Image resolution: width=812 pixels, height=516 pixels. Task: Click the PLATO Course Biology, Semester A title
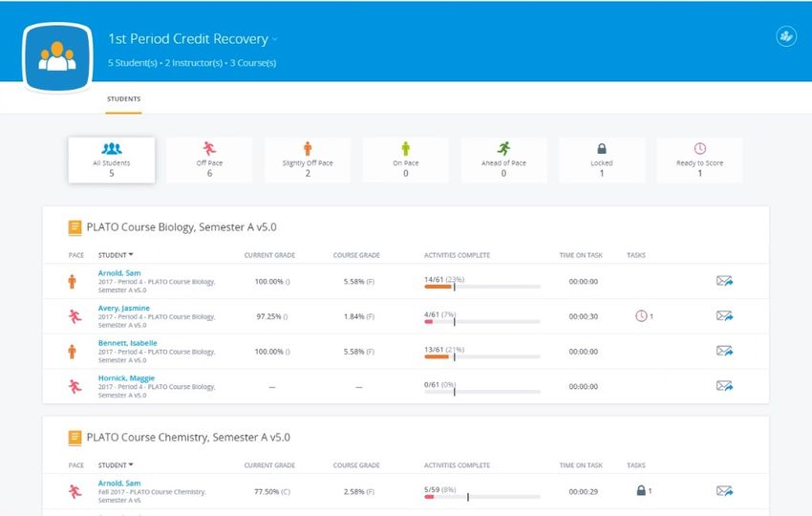click(x=182, y=227)
